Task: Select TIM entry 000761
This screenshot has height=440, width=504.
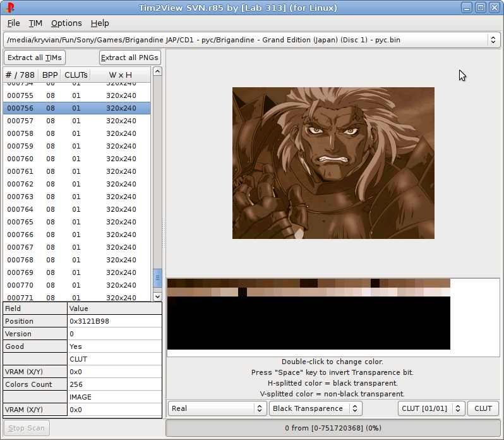Action: click(x=77, y=171)
